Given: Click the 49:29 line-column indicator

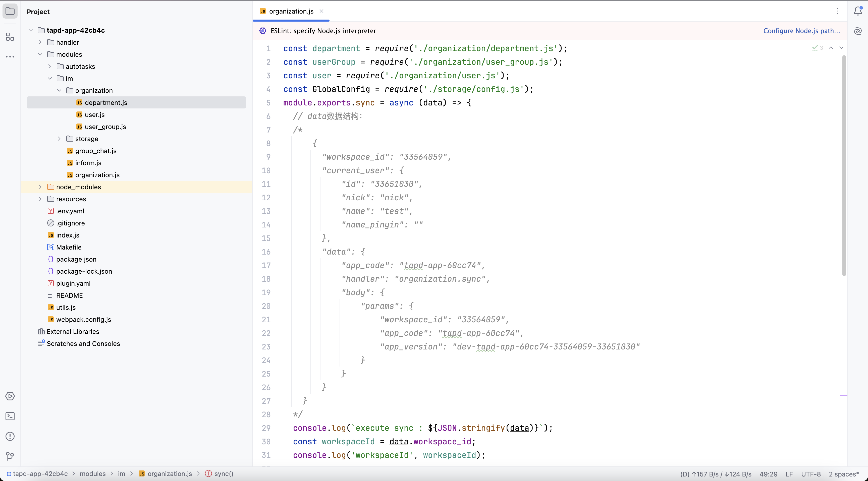Looking at the screenshot, I should pos(768,474).
